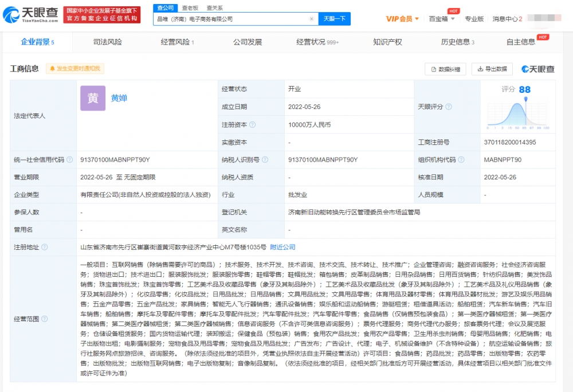Click 专业版 in the header
This screenshot has height=392, width=573.
[474, 19]
